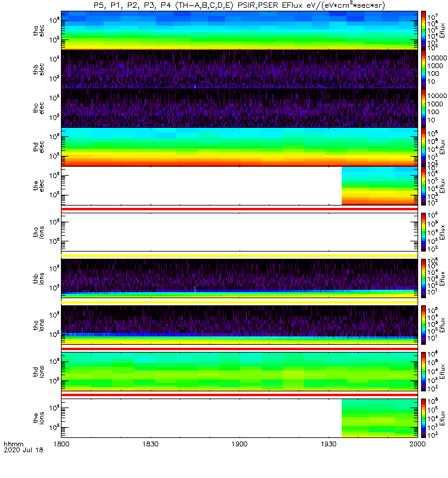Image resolution: width=448 pixels, height=478 pixels.
Task: Click the thc ions color bar
Action: (424, 325)
